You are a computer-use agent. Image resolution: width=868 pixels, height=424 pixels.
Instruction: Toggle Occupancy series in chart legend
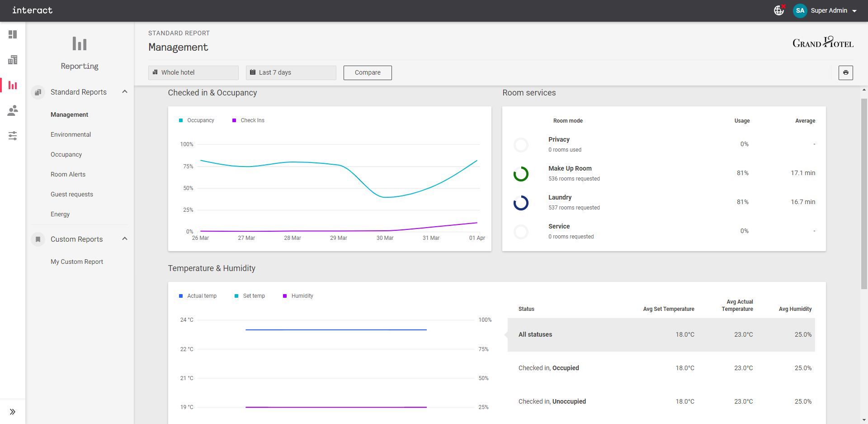[x=197, y=120]
